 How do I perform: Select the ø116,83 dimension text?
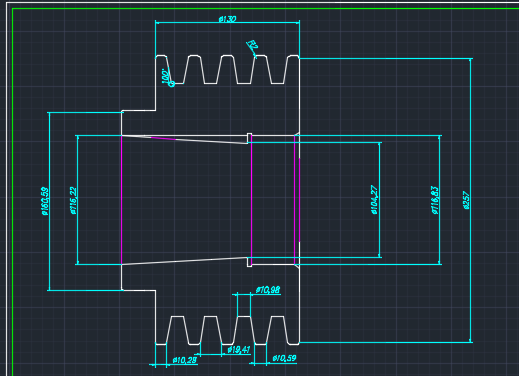[435, 200]
